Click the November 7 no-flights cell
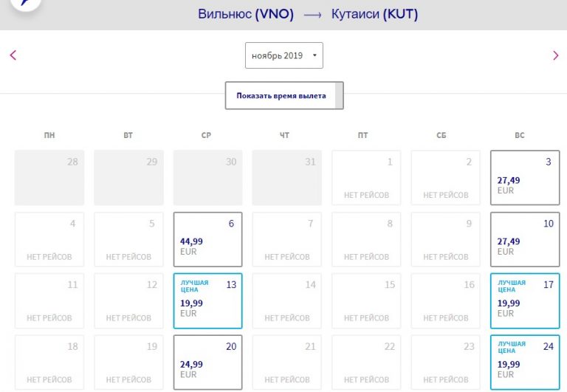567x392 pixels. click(287, 239)
